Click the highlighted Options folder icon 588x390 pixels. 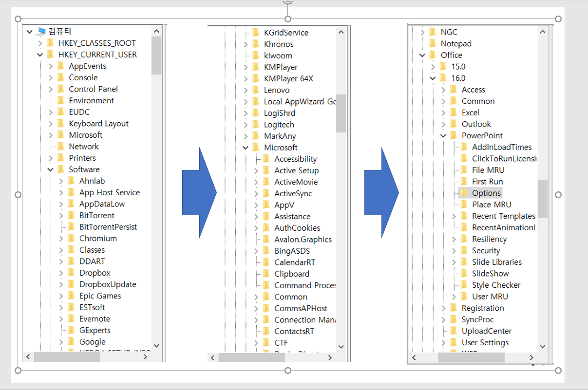pos(464,193)
